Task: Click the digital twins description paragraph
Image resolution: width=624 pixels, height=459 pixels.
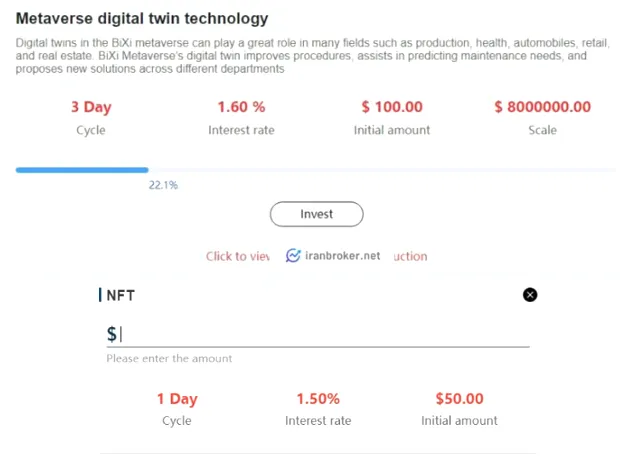Action: click(x=312, y=56)
